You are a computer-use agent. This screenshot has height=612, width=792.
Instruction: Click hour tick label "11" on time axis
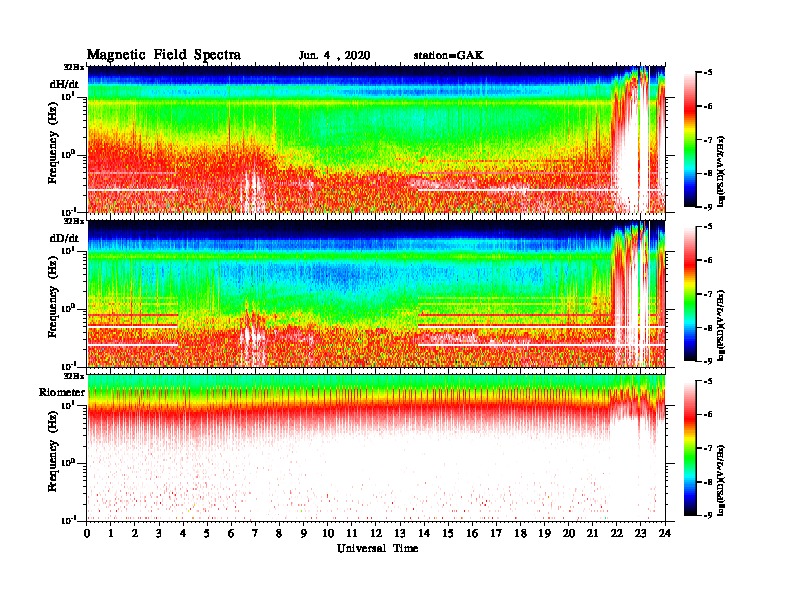pos(352,533)
